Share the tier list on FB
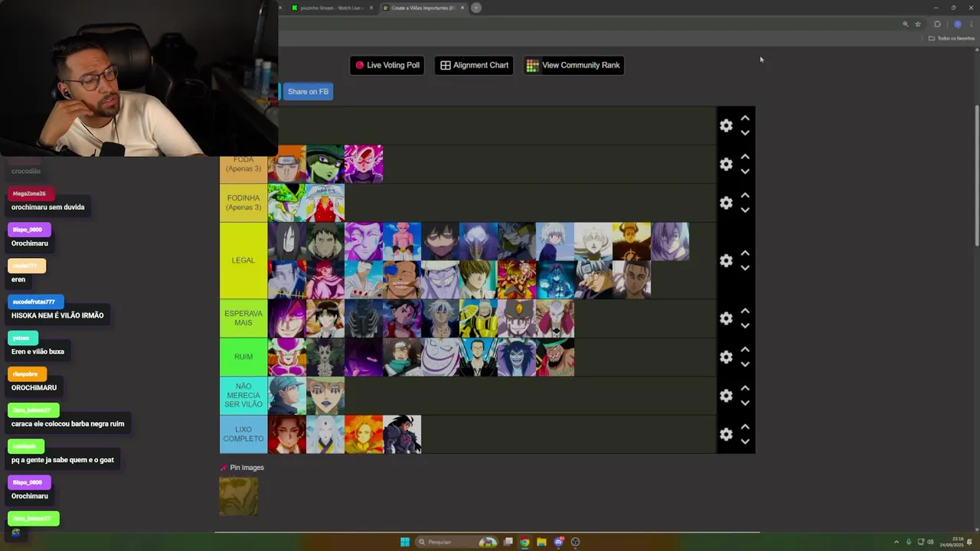 pos(307,92)
